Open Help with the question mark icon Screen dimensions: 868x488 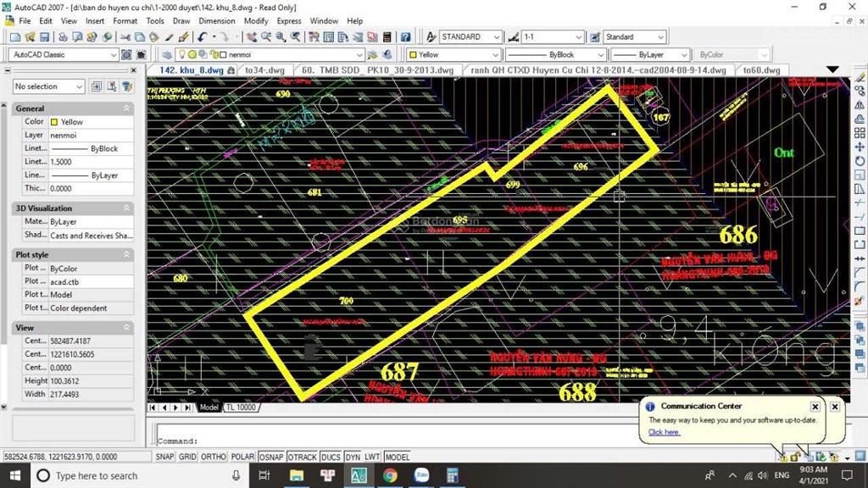[406, 37]
